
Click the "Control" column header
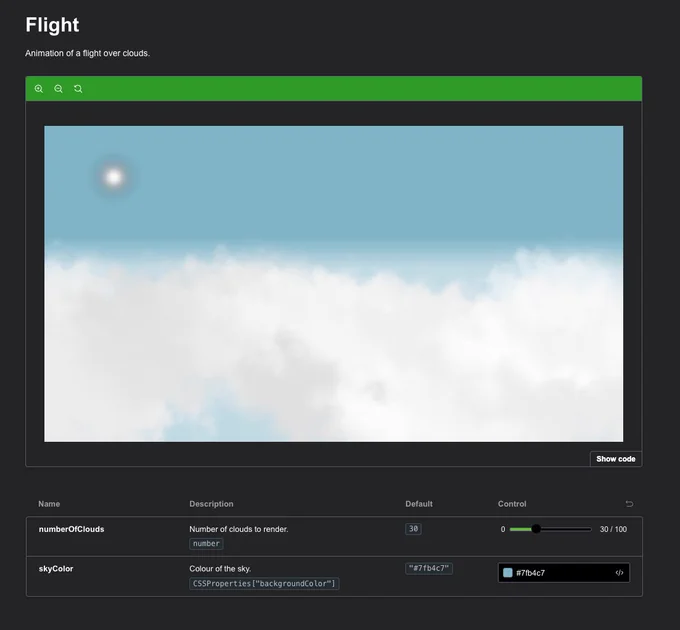pyautogui.click(x=512, y=504)
